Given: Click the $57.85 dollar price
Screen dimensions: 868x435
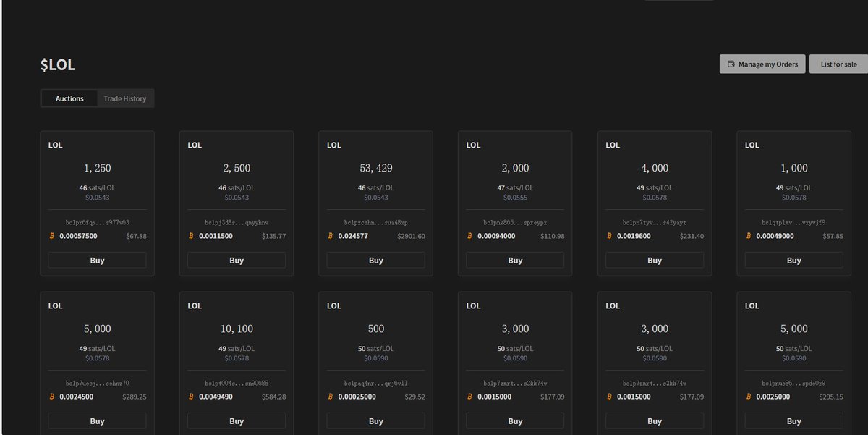Looking at the screenshot, I should tap(833, 236).
